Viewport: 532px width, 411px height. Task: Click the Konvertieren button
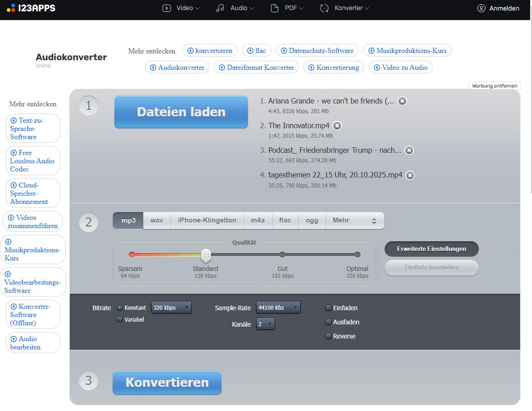point(167,383)
